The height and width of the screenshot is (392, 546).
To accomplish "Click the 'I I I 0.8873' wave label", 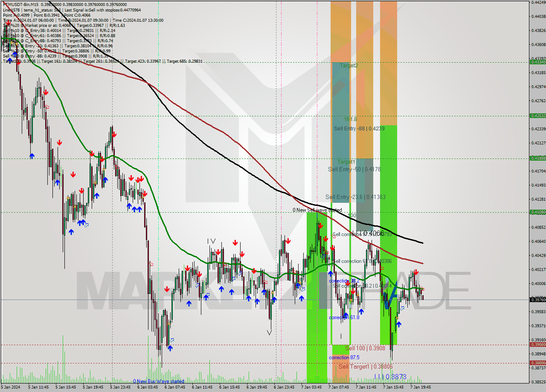I will [390, 377].
